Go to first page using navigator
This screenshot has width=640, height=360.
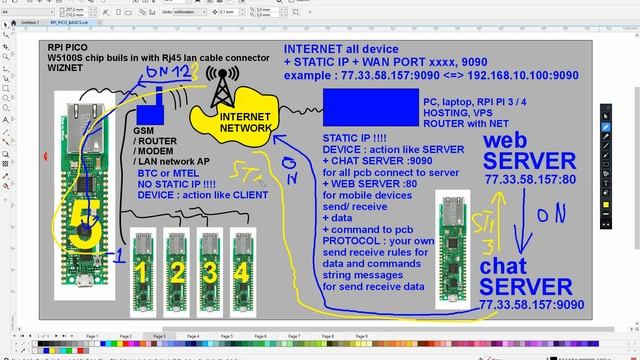point(22,336)
